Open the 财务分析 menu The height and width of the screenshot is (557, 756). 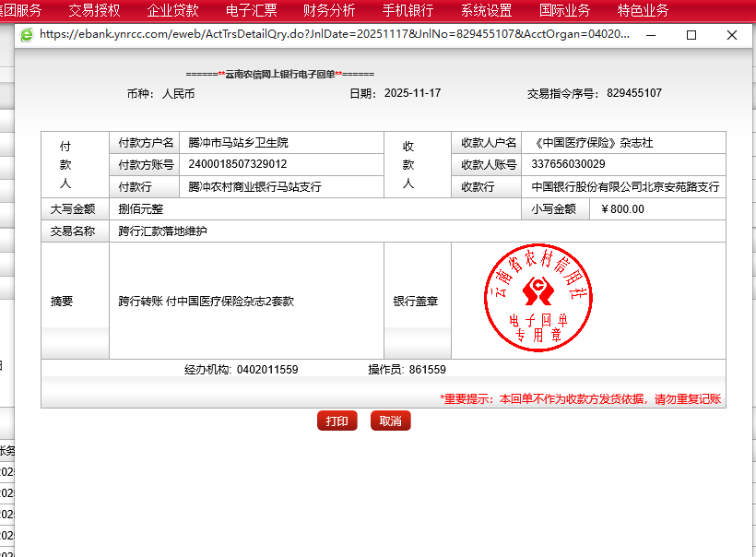[329, 11]
